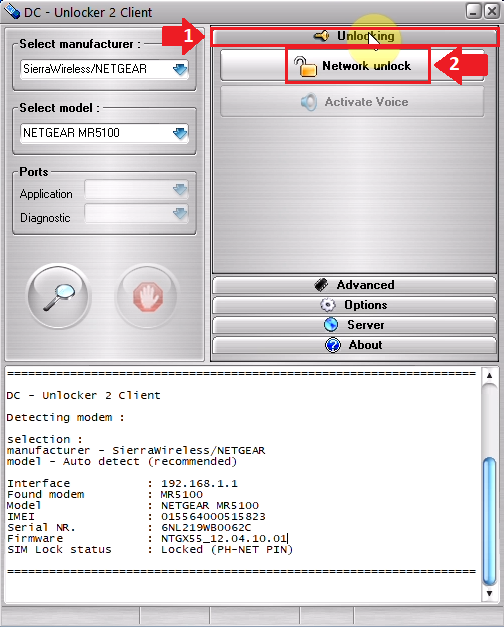Open the Options section

[x=354, y=305]
